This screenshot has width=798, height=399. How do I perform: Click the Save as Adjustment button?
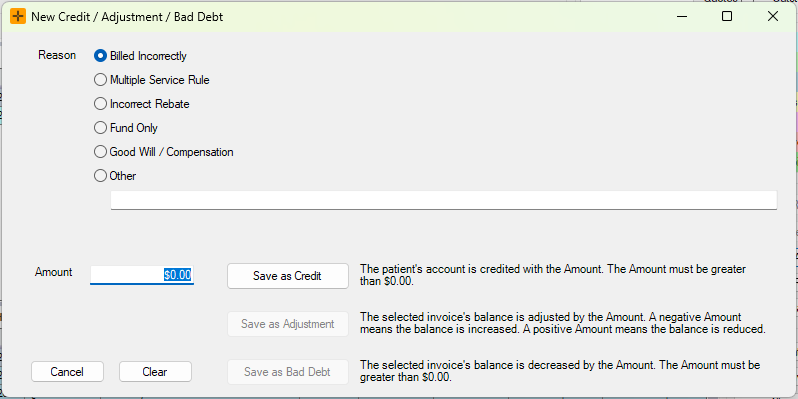(x=288, y=324)
